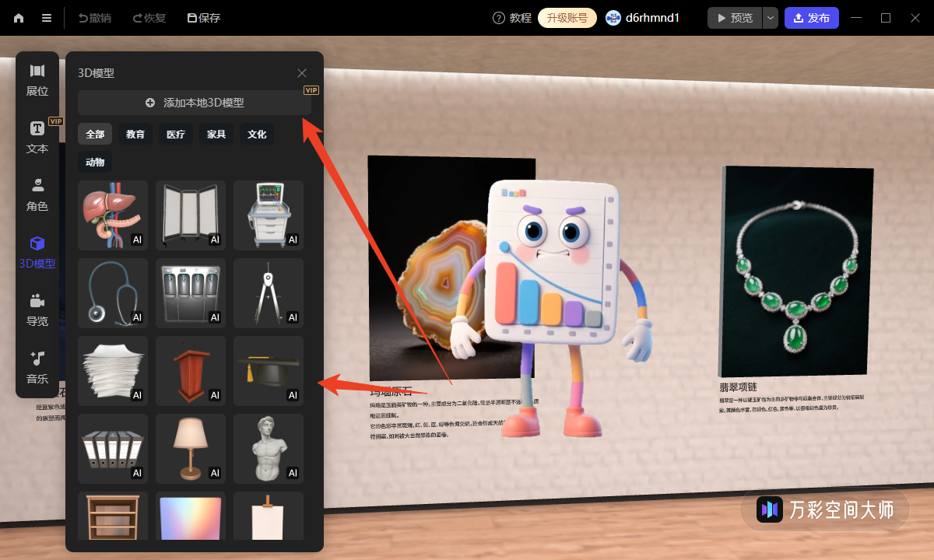
Task: Open the 音乐 music panel
Action: point(37,367)
